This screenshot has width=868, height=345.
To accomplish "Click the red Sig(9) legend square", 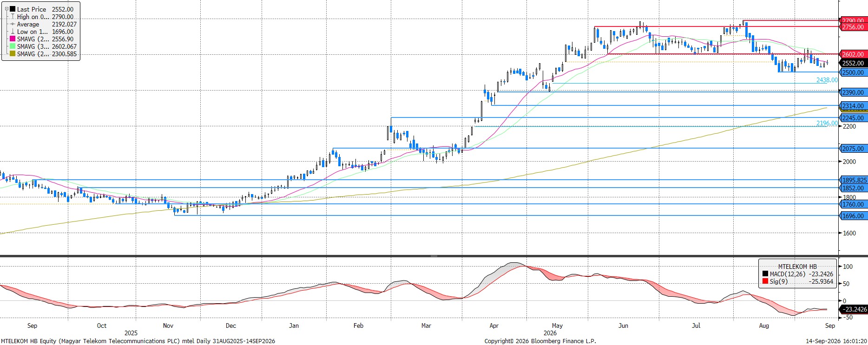I will (765, 281).
